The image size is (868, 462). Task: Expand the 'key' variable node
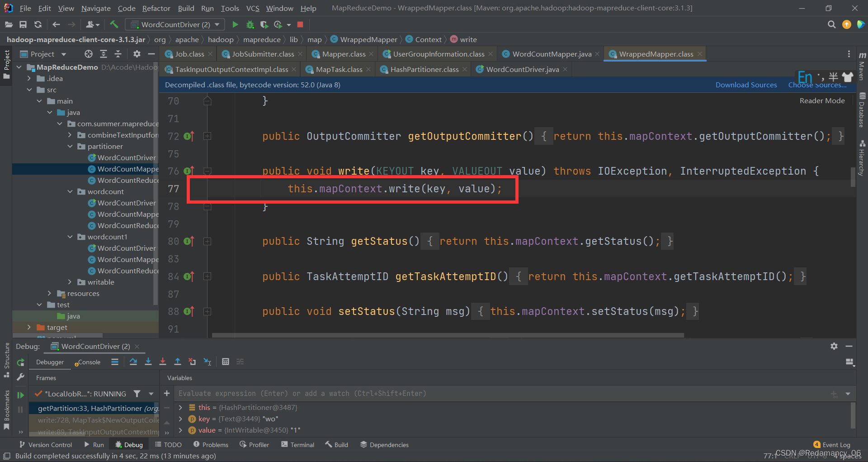point(180,419)
